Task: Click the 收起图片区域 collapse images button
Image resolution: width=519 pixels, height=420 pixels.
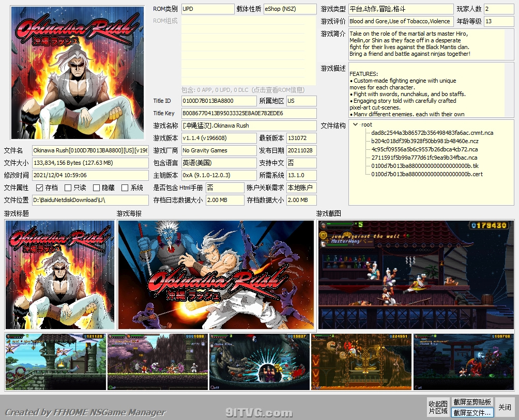Action: 437,407
